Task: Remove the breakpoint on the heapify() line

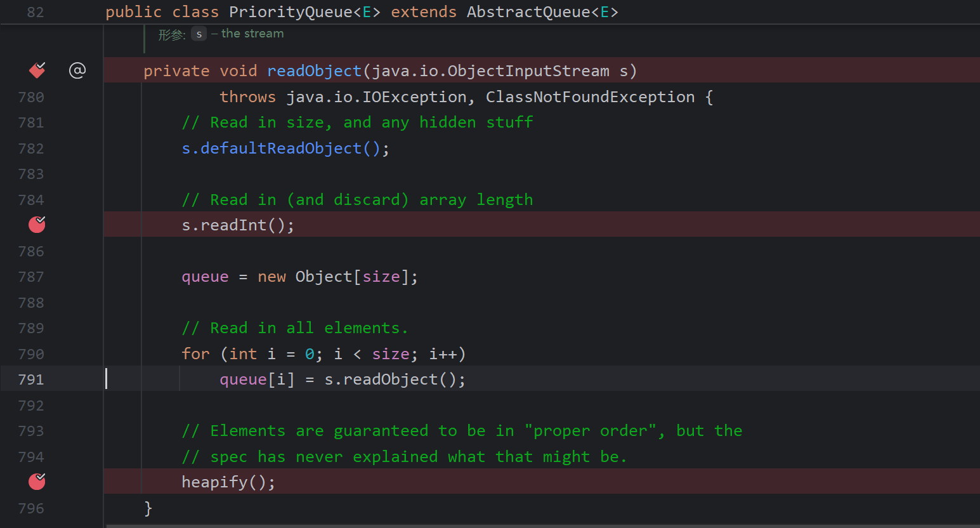Action: coord(37,482)
